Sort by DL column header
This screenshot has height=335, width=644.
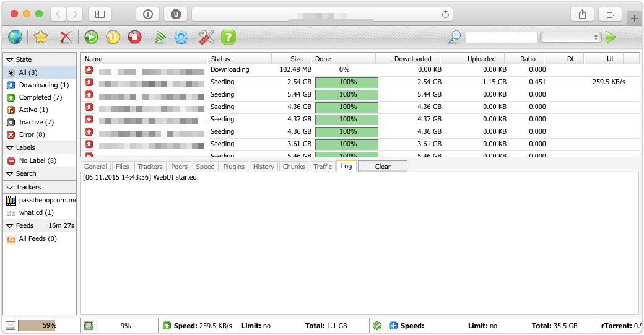tap(564, 59)
